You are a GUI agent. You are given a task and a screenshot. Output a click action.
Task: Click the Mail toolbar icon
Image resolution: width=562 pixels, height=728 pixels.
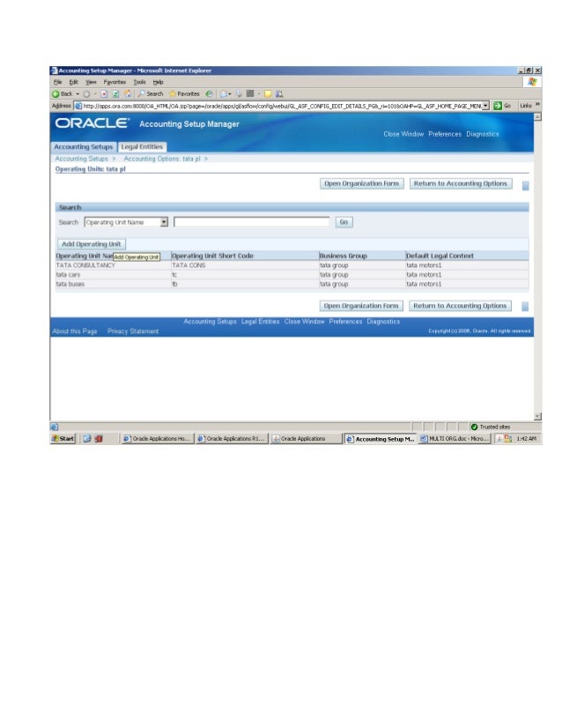pos(224,93)
